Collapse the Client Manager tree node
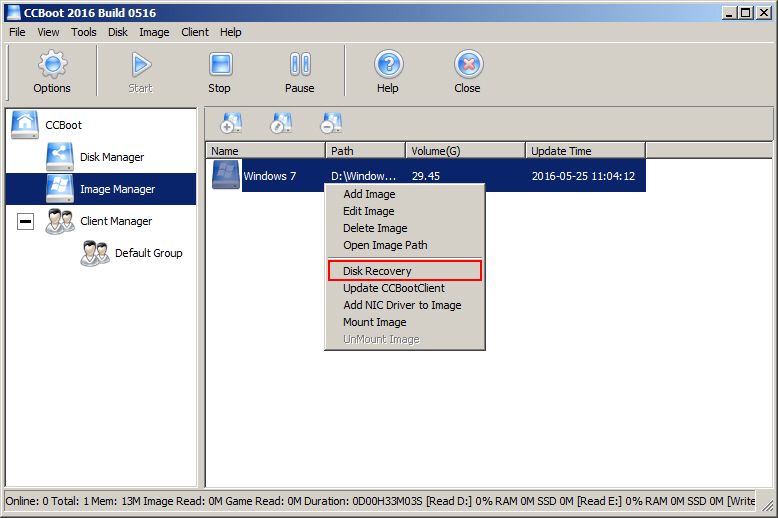Screen dimensions: 778x518 pos(25,221)
